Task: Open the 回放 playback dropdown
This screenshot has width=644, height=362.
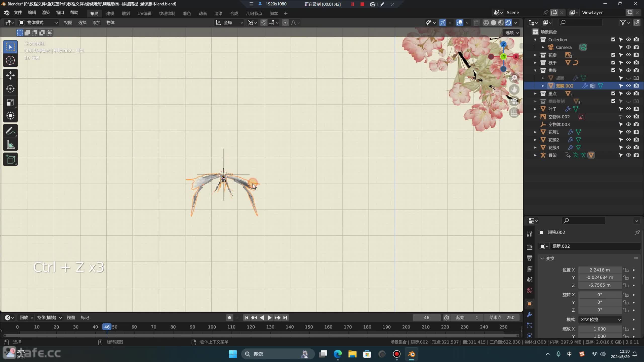Action: (26, 318)
